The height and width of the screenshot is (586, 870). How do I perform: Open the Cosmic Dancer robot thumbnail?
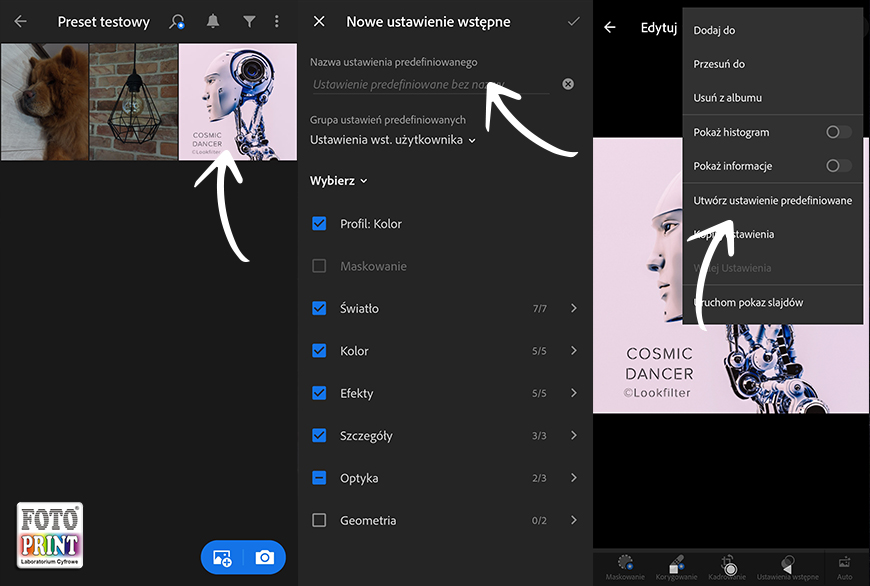pos(237,102)
